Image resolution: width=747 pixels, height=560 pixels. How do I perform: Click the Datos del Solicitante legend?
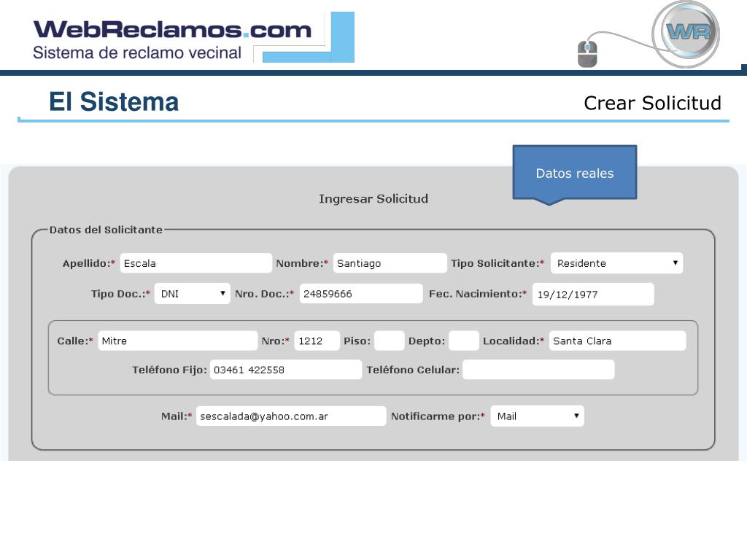(106, 230)
